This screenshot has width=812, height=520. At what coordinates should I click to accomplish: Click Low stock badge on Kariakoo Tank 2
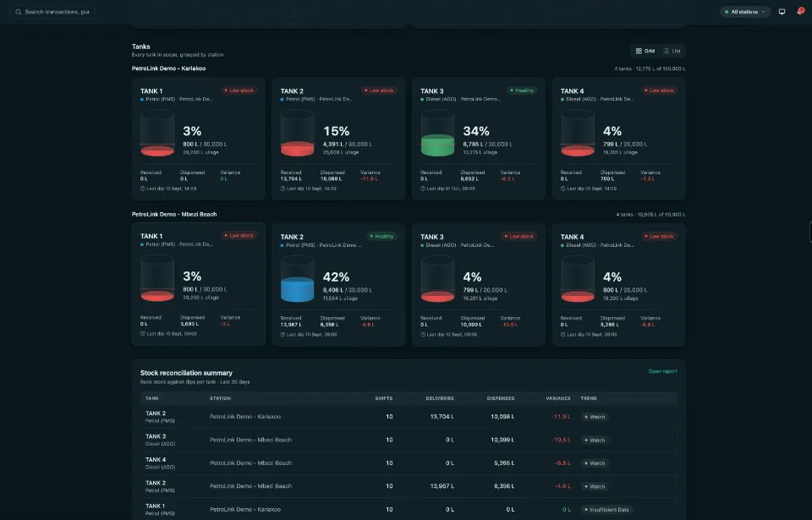tap(379, 90)
